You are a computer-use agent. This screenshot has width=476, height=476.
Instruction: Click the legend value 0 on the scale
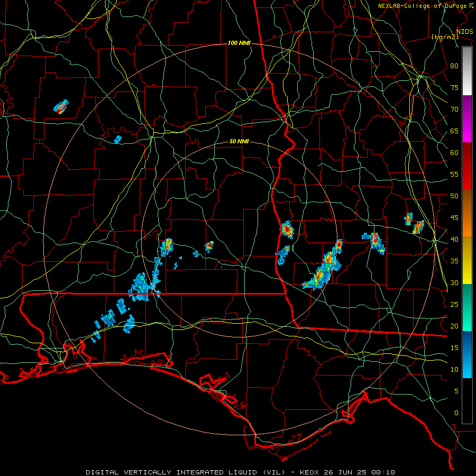(456, 413)
